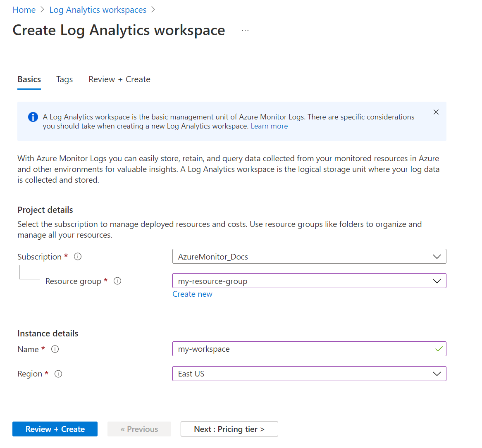Viewport: 482px width, 448px height.
Task: Open the Resource group dropdown
Action: pos(309,281)
